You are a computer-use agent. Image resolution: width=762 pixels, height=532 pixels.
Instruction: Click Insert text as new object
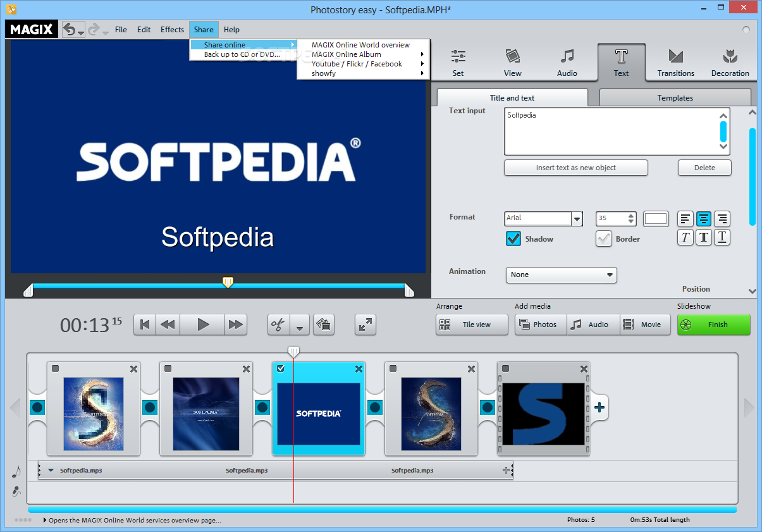click(x=575, y=168)
